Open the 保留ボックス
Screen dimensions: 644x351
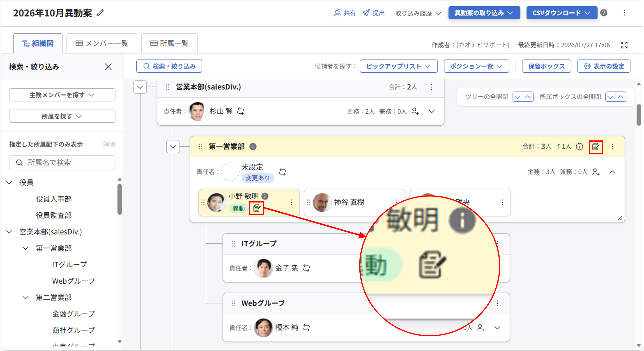click(x=546, y=66)
